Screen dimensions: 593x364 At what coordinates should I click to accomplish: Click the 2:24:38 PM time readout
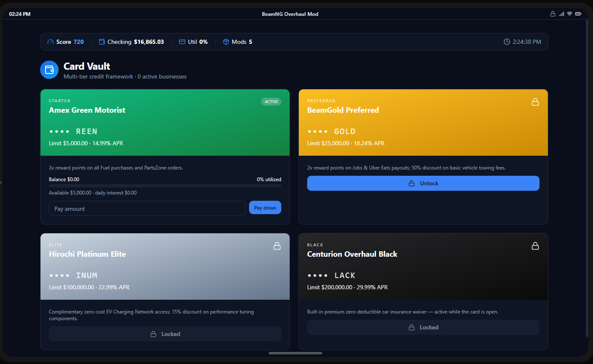click(527, 42)
